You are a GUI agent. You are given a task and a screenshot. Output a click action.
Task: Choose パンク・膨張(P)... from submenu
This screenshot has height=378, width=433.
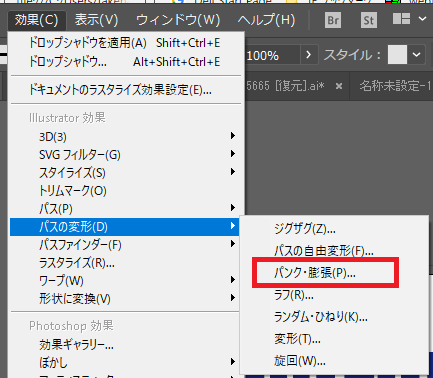334,273
